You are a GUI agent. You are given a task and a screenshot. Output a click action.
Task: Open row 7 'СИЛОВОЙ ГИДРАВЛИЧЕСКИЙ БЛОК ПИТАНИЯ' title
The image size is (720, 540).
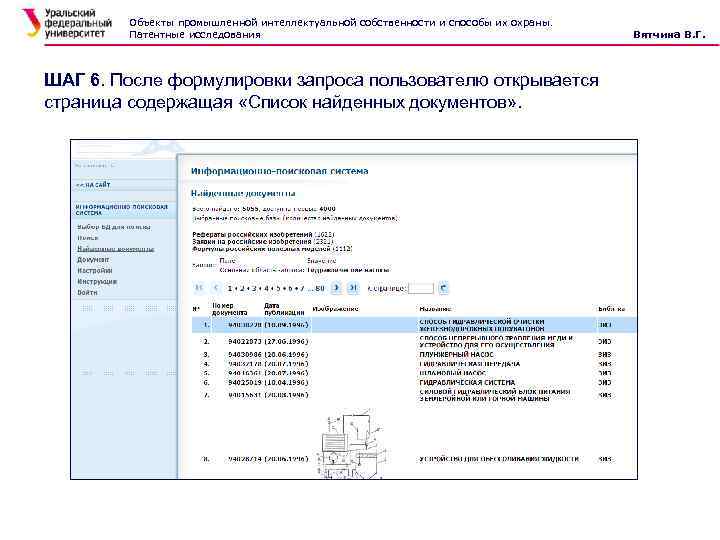495,395
